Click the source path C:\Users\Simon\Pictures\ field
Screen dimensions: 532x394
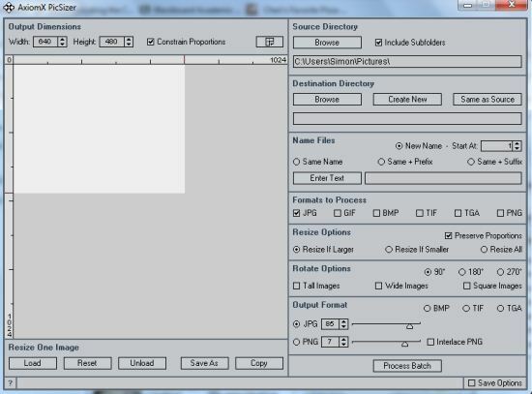coord(407,62)
